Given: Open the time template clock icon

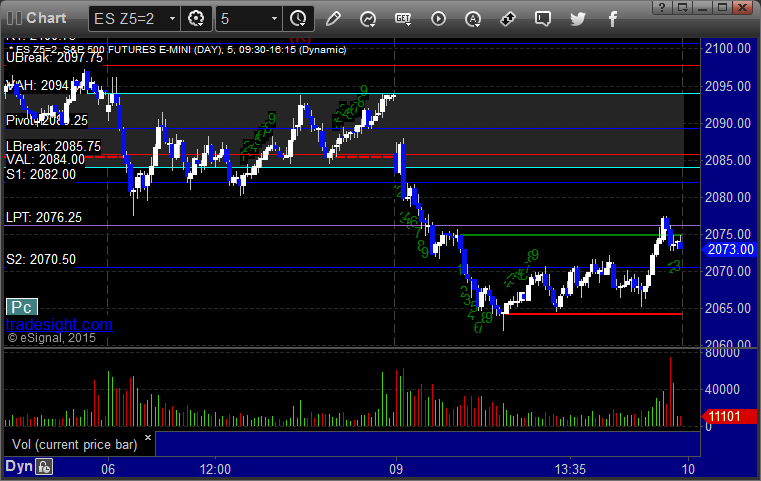Looking at the screenshot, I should pyautogui.click(x=298, y=19).
